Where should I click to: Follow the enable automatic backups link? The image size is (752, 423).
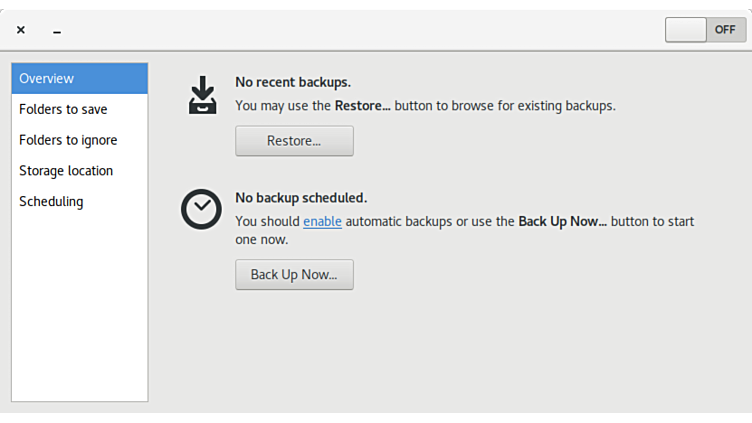tap(322, 221)
